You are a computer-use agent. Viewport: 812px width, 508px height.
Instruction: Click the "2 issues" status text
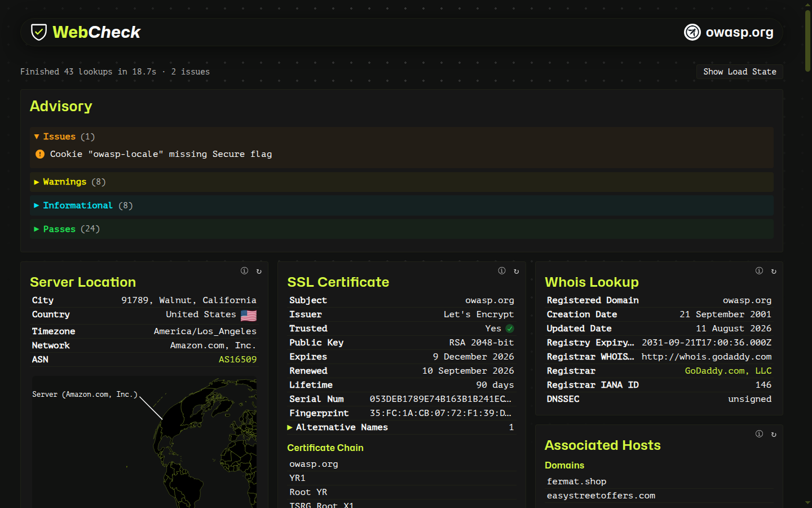click(x=191, y=72)
